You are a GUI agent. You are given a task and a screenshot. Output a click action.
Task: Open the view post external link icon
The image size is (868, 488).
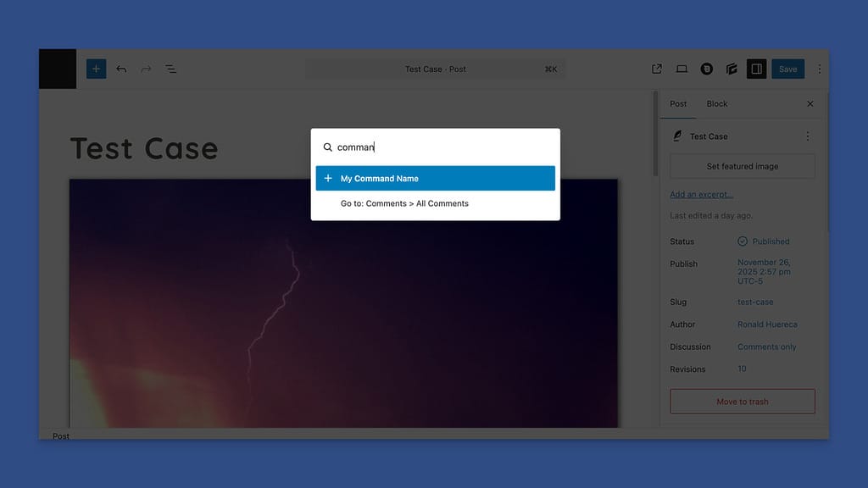tap(657, 69)
